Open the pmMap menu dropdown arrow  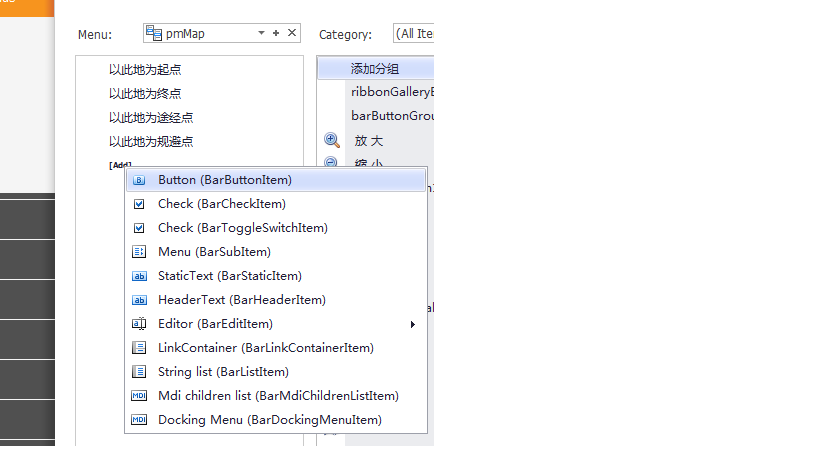(x=261, y=33)
